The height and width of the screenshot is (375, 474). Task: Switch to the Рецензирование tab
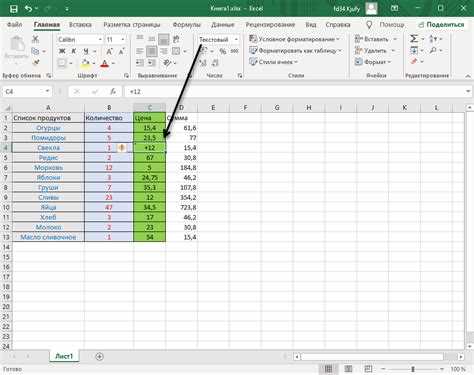(x=270, y=25)
